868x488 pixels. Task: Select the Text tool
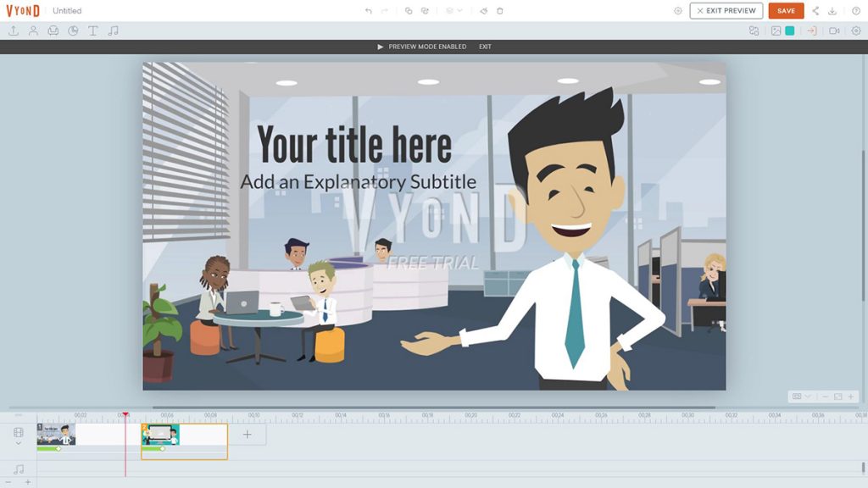[x=93, y=30]
